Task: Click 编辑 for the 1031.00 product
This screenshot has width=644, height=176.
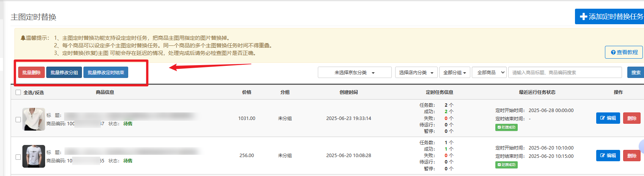Action: coord(608,118)
